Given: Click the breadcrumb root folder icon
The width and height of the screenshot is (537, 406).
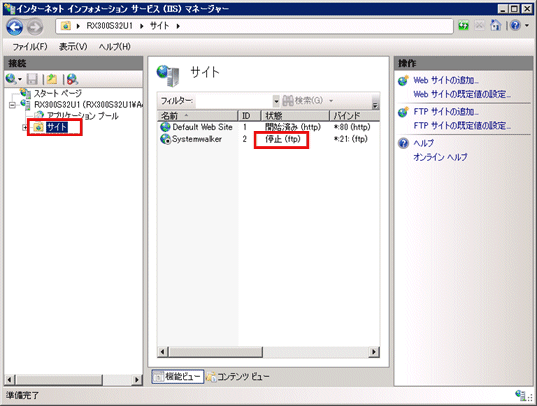Looking at the screenshot, I should click(66, 26).
